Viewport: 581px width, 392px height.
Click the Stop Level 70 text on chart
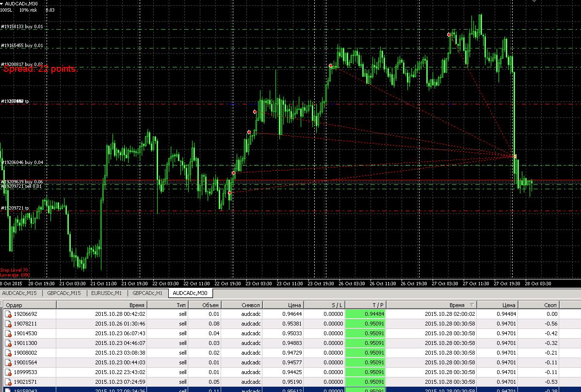pos(14,270)
